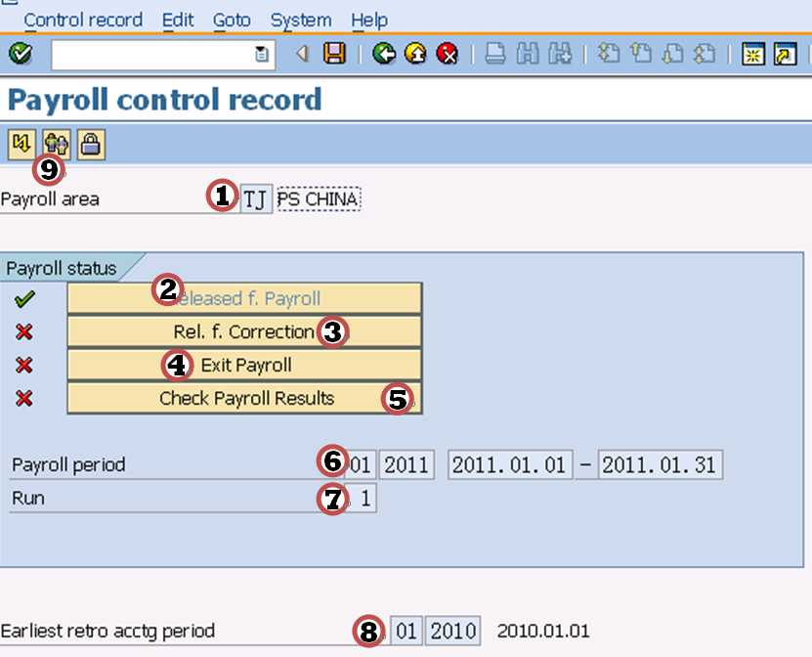Click the Payroll area label
Image resolution: width=812 pixels, height=657 pixels.
(50, 199)
